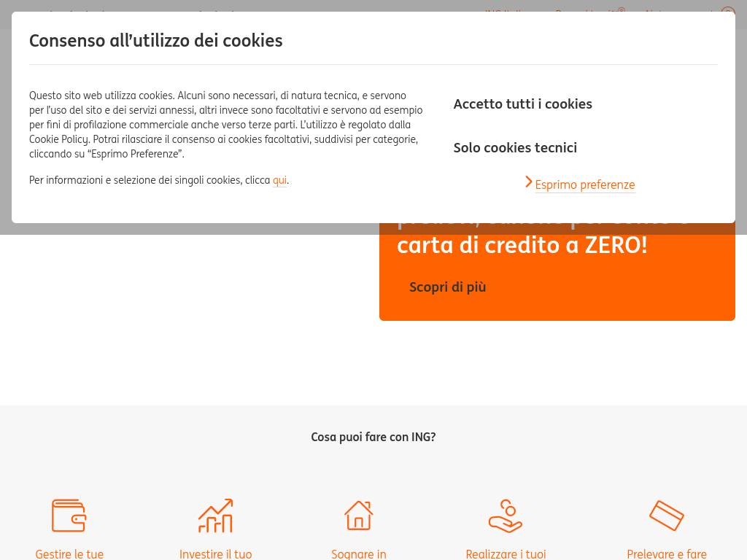Click the cookie policy description paragraph
The width and height of the screenshot is (747, 560).
point(225,125)
